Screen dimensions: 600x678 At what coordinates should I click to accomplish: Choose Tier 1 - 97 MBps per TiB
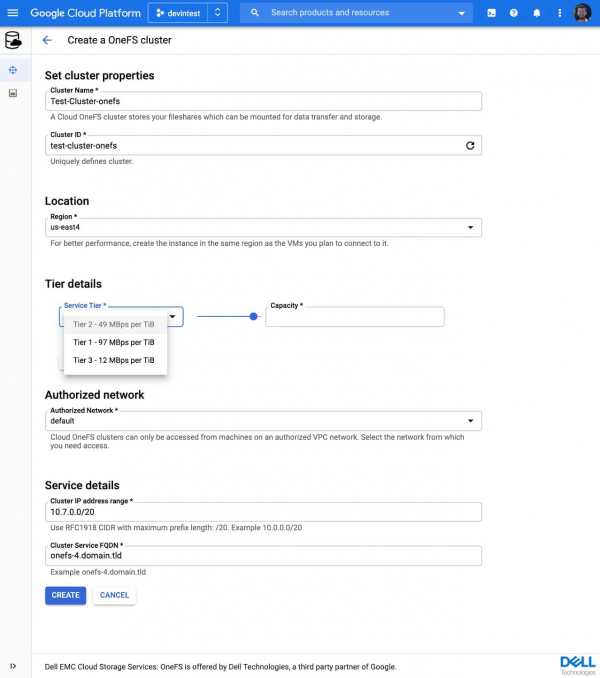point(115,342)
